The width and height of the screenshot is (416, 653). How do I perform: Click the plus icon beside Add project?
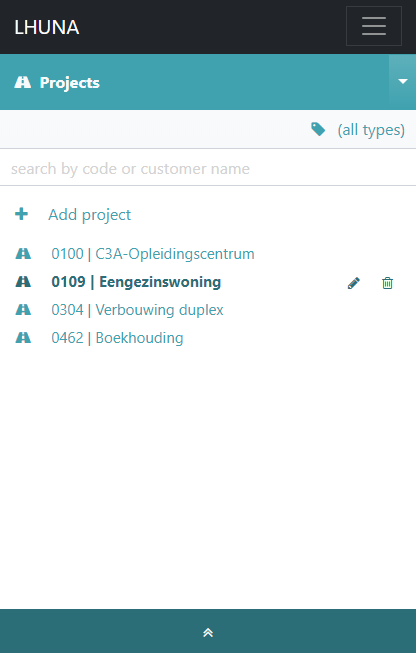click(21, 214)
